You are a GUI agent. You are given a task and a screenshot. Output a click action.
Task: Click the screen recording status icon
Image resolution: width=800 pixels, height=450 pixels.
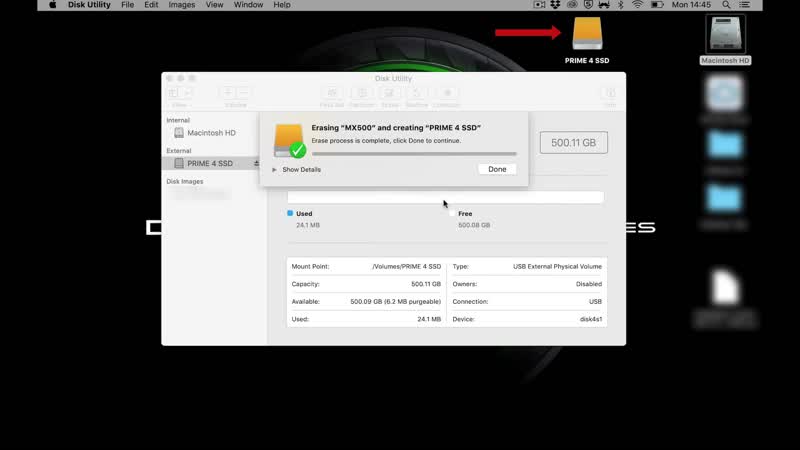(539, 5)
